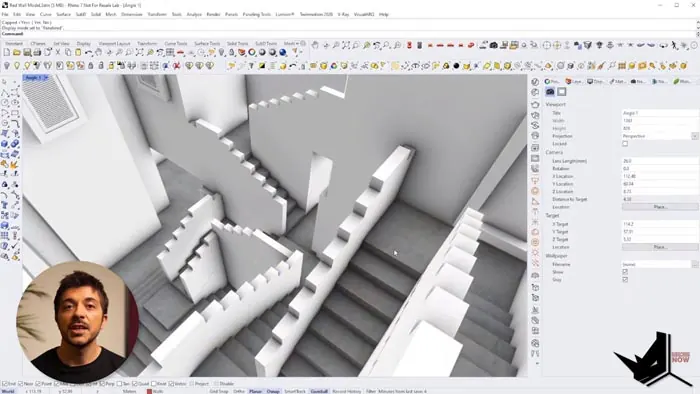The height and width of the screenshot is (394, 700).
Task: Click the white rectangle icon beside camera icon
Action: (x=562, y=91)
